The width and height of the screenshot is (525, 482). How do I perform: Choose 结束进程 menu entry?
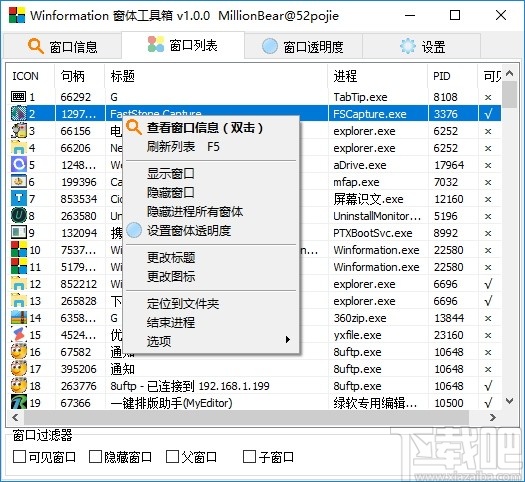click(211, 323)
